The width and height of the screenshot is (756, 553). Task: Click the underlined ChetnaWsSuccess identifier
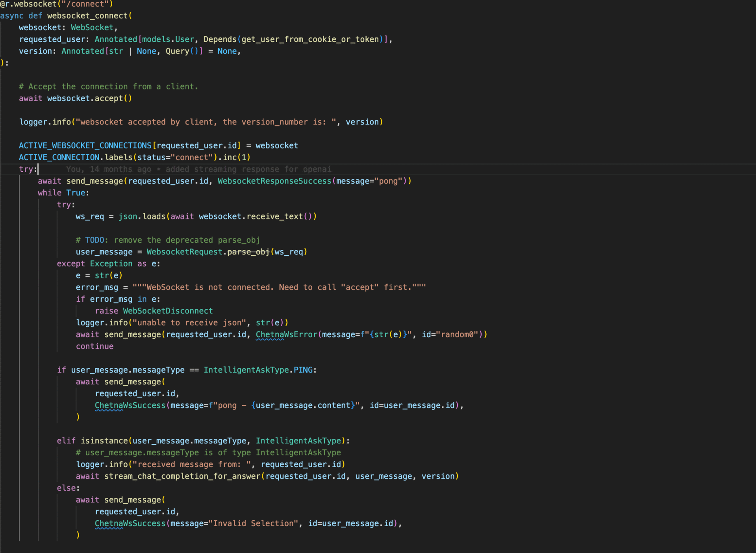130,405
